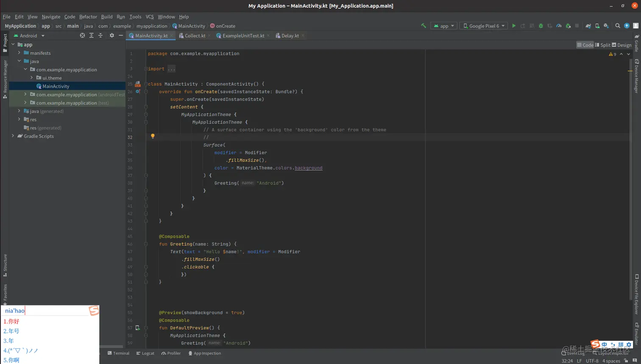The height and width of the screenshot is (364, 641).
Task: Click the yellow lightbulb quick-fix icon
Action: [x=153, y=136]
